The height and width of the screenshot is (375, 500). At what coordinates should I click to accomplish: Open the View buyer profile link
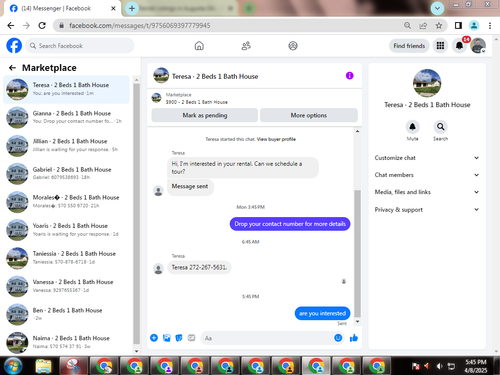click(x=276, y=139)
